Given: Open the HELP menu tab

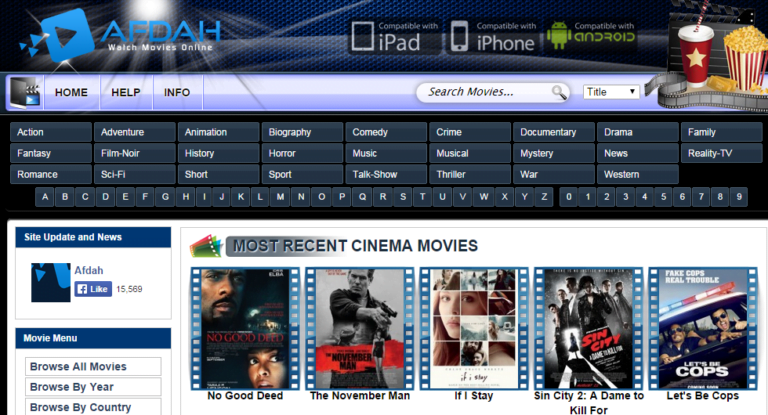Looking at the screenshot, I should coord(126,93).
